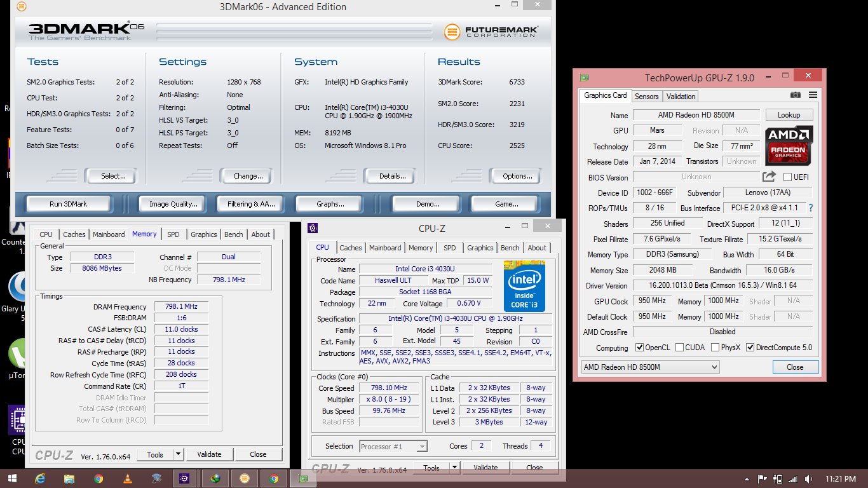Viewport: 868px width, 488px height.
Task: Open the taskbar clock showing 11:21 PM
Action: [x=841, y=479]
